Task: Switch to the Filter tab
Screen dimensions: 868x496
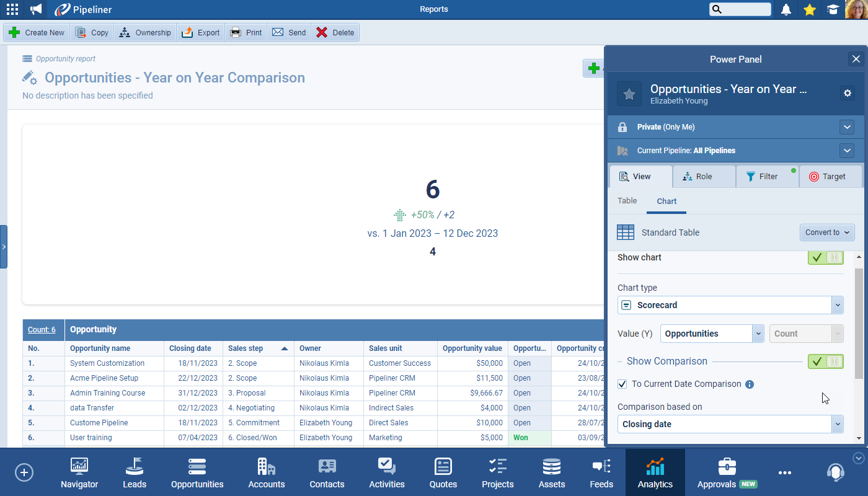Action: [x=767, y=177]
